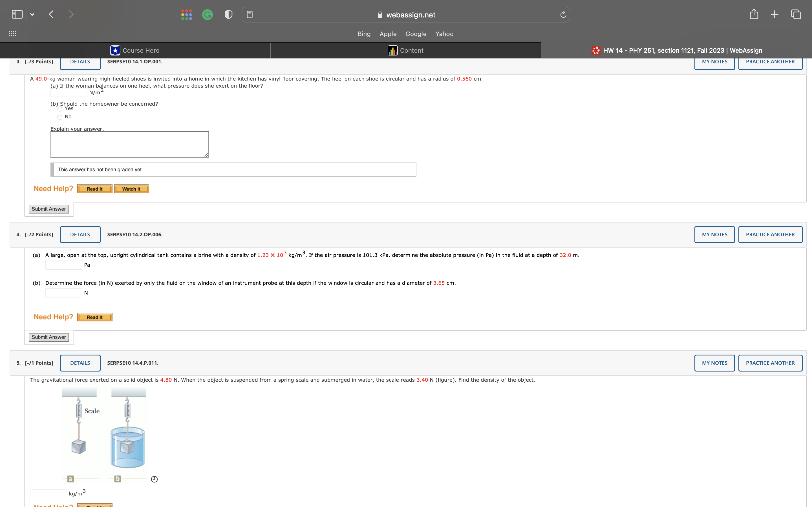Click the info icon beside the figure

coord(155,479)
